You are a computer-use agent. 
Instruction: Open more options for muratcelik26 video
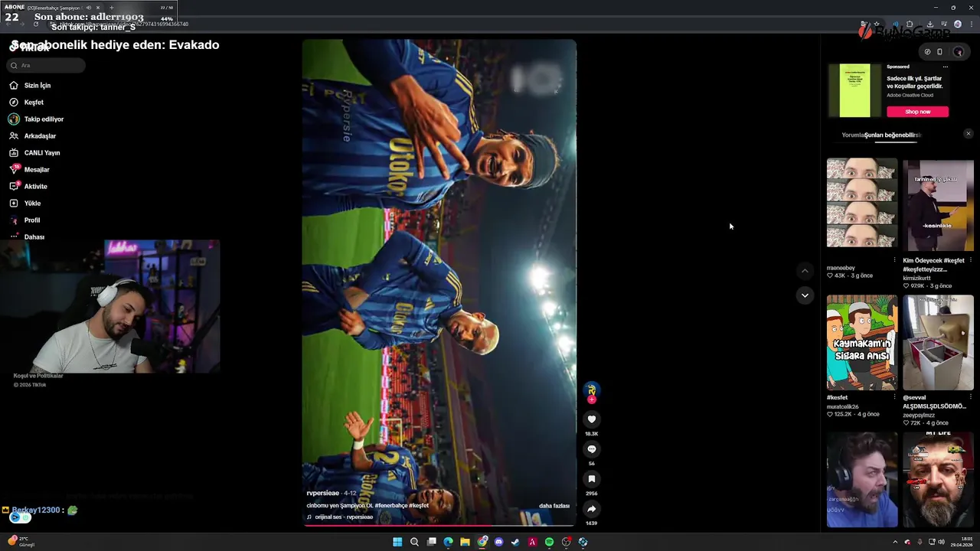pyautogui.click(x=894, y=397)
